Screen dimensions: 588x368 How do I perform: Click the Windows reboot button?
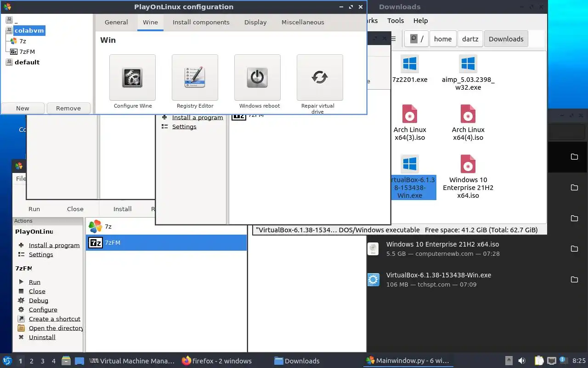[257, 77]
